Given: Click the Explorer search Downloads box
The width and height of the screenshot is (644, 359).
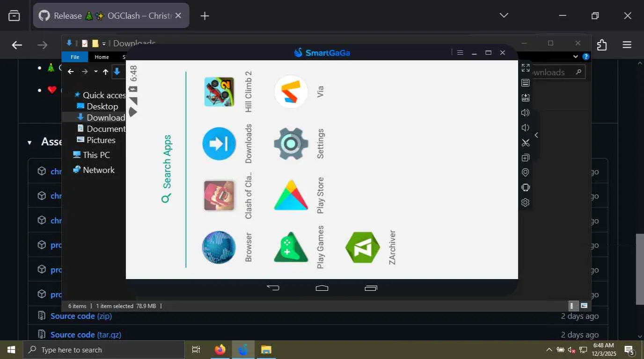Looking at the screenshot, I should click(556, 72).
